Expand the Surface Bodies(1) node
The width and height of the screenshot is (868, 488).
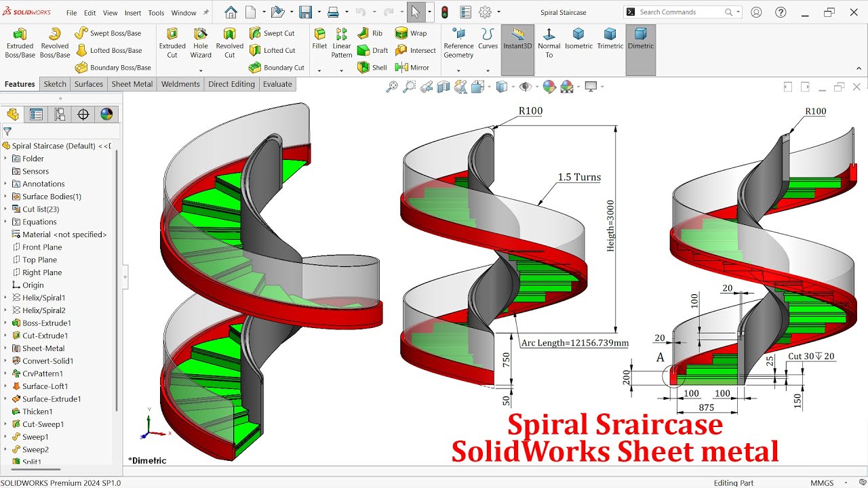point(5,197)
